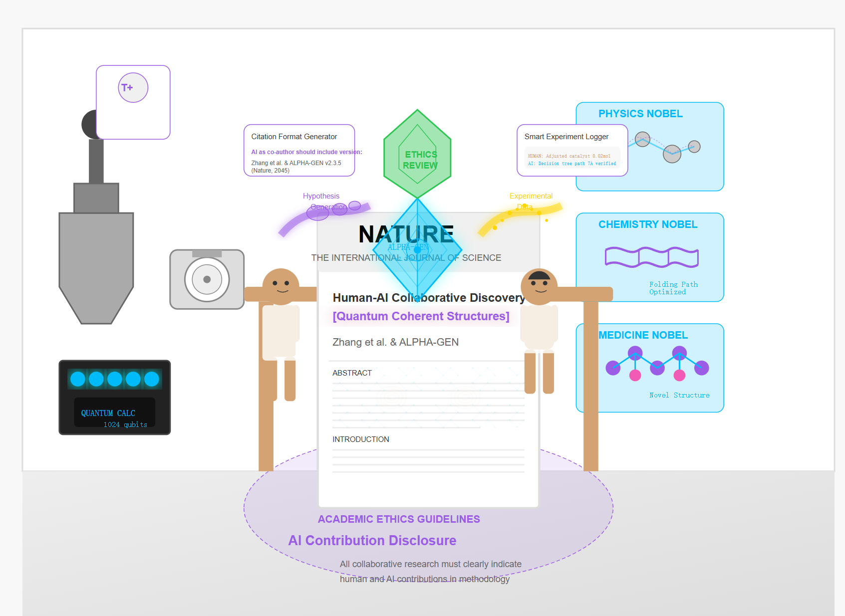Click the INTRODUCTION section heading

point(361,439)
